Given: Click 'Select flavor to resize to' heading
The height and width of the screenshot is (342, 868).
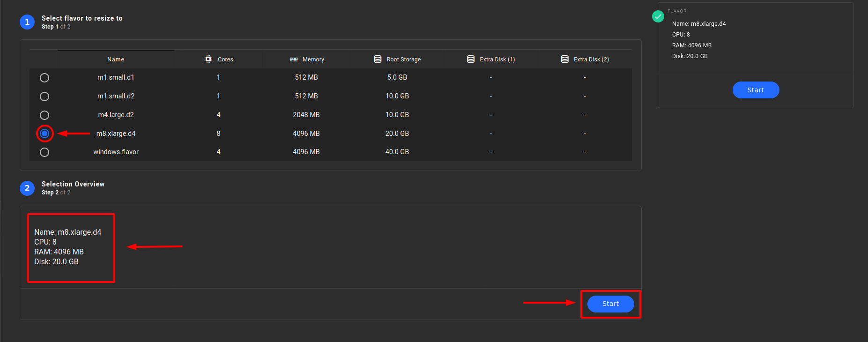Looking at the screenshot, I should point(82,18).
